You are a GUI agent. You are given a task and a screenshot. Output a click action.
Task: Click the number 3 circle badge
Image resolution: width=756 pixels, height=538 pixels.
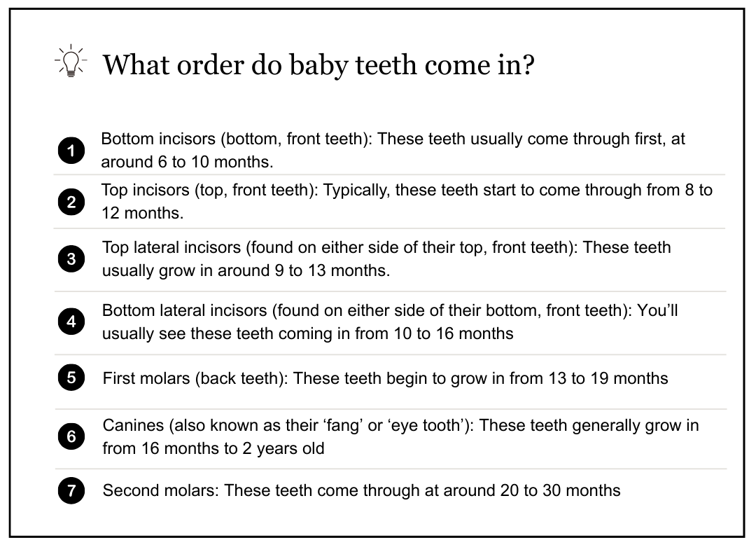click(71, 259)
